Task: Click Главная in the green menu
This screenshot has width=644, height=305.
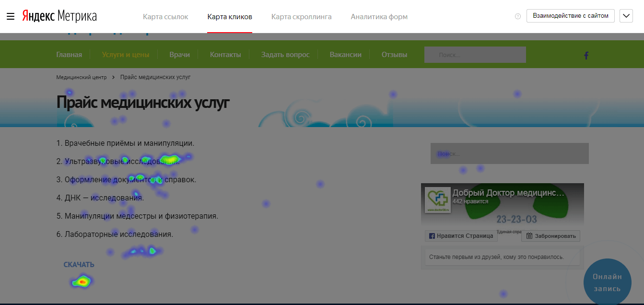Action: tap(69, 55)
